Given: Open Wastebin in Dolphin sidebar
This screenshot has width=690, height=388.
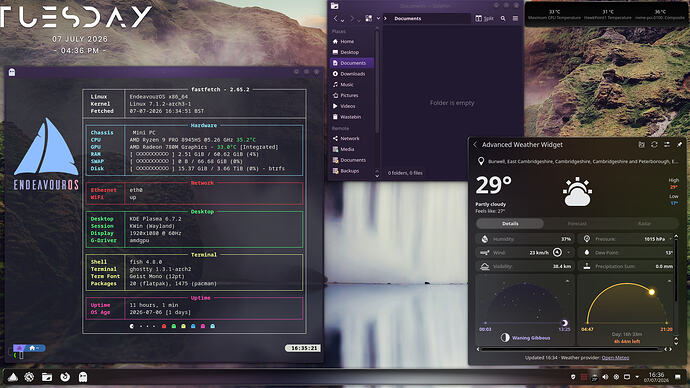Looking at the screenshot, I should click(x=352, y=117).
